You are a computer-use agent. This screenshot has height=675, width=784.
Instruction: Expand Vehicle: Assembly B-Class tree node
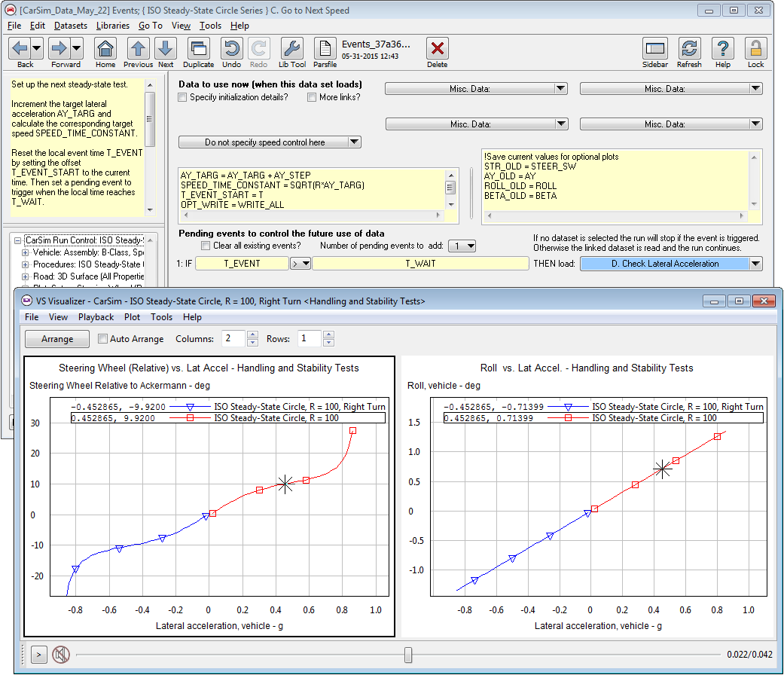point(25,252)
